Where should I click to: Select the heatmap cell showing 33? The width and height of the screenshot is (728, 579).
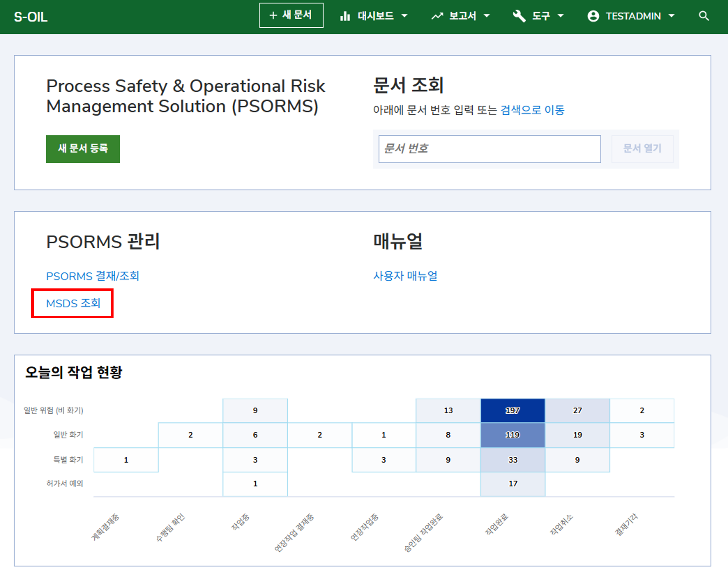click(x=513, y=460)
